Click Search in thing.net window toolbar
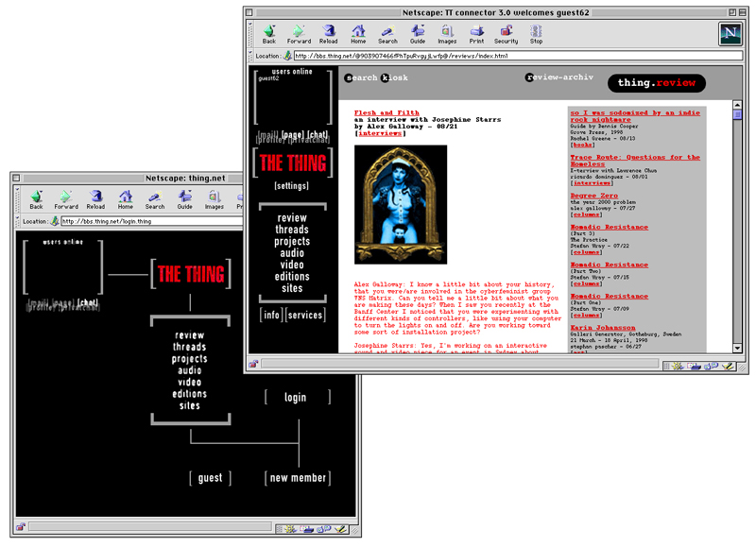756x547 pixels. click(x=155, y=199)
